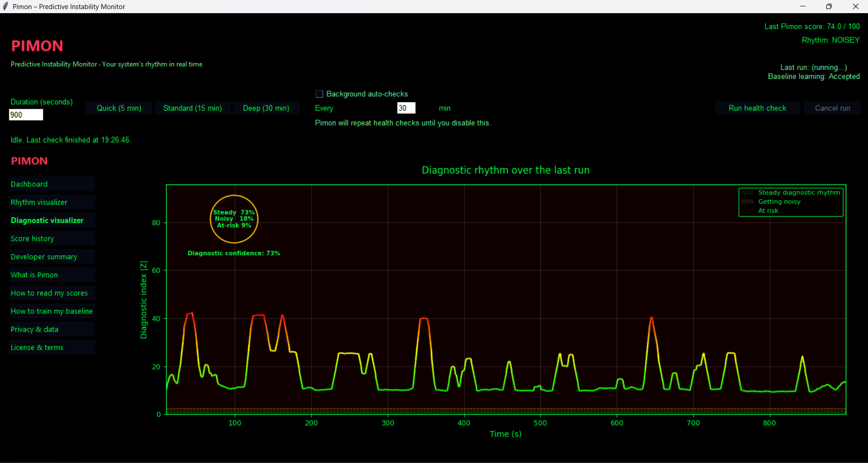The height and width of the screenshot is (463, 868).
Task: Click the 'Diagnostic confidence: 73%' text
Action: point(234,253)
